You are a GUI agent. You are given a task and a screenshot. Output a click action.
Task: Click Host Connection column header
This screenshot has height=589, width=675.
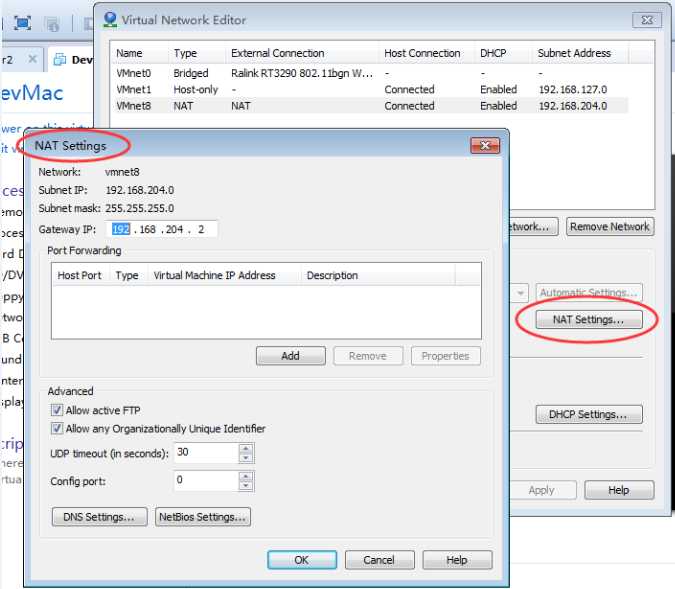point(427,53)
